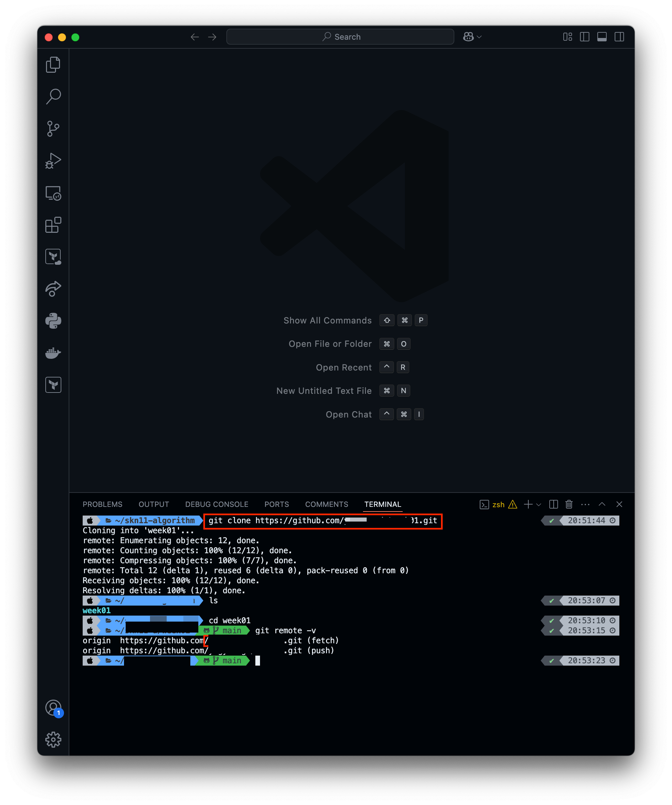This screenshot has width=672, height=805.
Task: Maximize the terminal panel with chevron
Action: (602, 505)
